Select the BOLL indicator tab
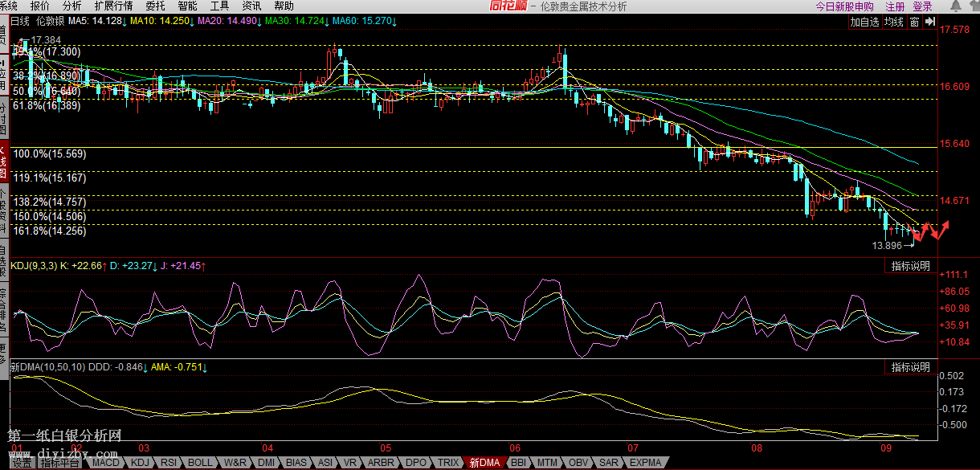The height and width of the screenshot is (470, 980). pyautogui.click(x=200, y=463)
